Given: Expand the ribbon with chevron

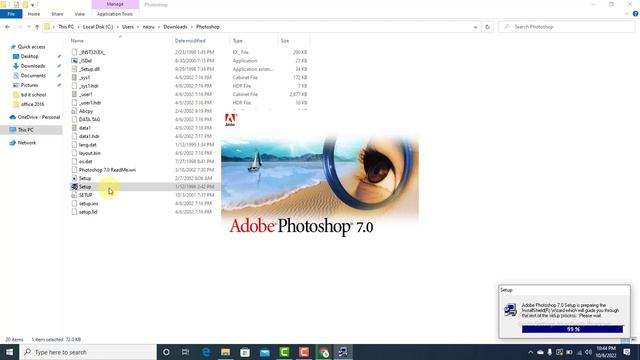Looking at the screenshot, I should (627, 14).
